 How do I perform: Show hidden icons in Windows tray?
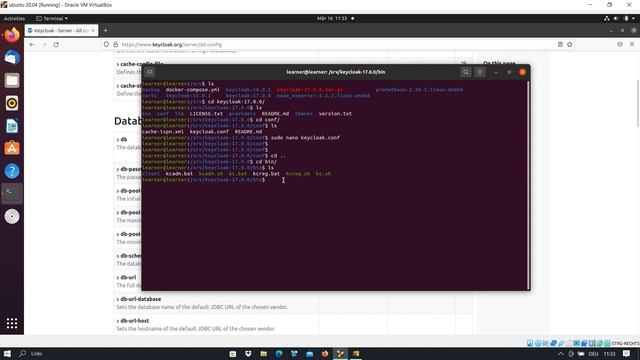(561, 354)
